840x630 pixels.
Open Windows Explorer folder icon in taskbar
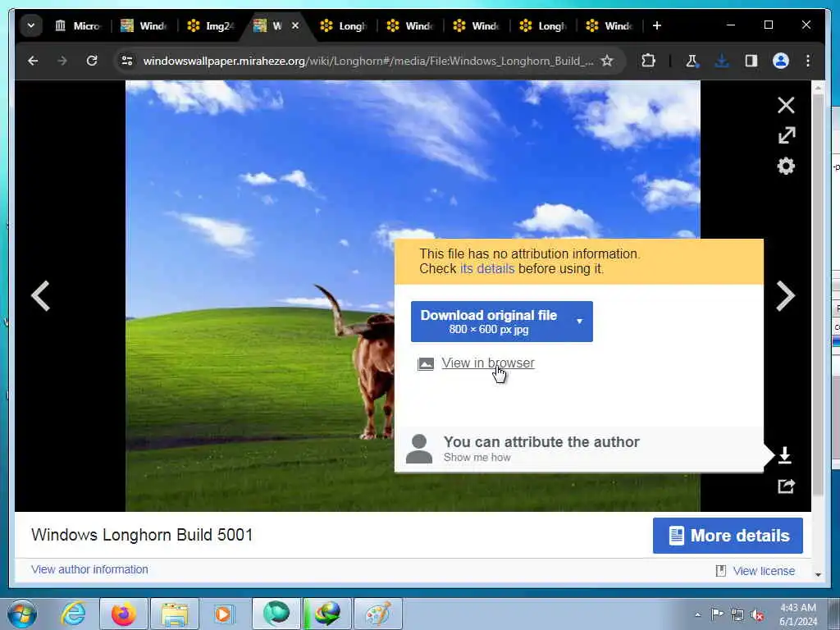point(175,614)
